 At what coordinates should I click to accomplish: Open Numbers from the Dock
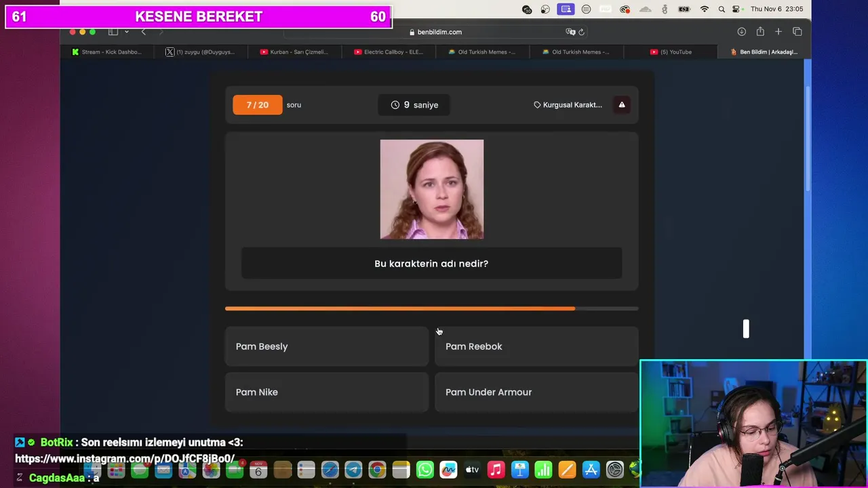[543, 470]
